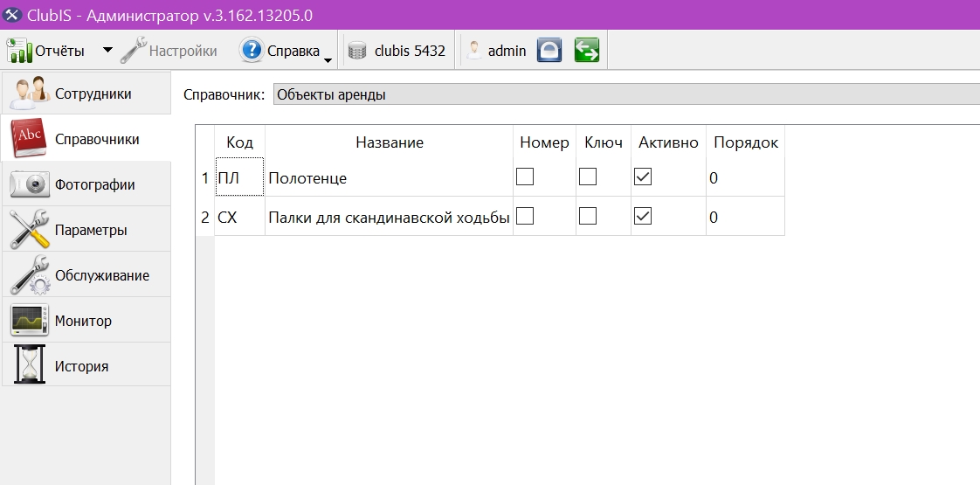This screenshot has height=485, width=980.
Task: Open the Обслуживание wrench-gear icon
Action: [x=30, y=275]
